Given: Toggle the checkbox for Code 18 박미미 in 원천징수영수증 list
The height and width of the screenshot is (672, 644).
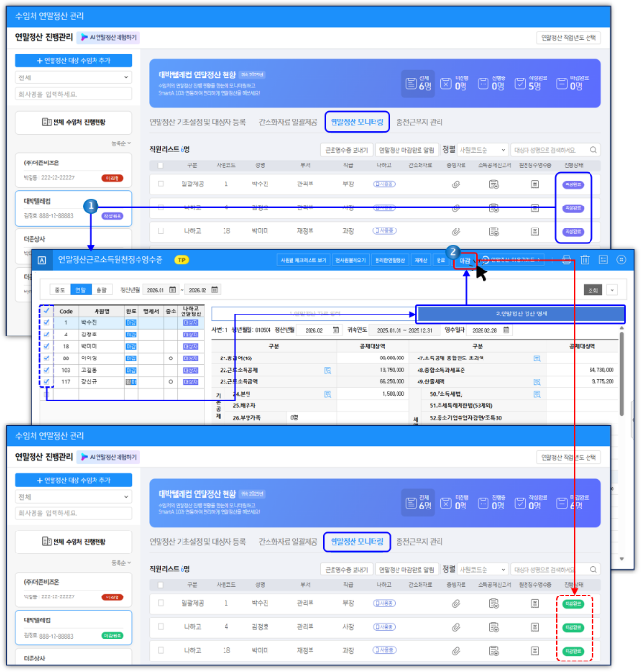Looking at the screenshot, I should click(x=46, y=346).
